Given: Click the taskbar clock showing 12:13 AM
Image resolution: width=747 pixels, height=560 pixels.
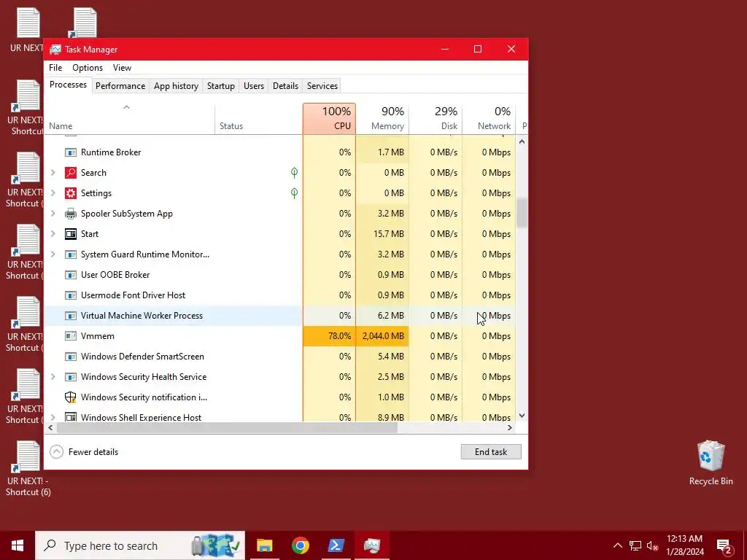Looking at the screenshot, I should (684, 545).
